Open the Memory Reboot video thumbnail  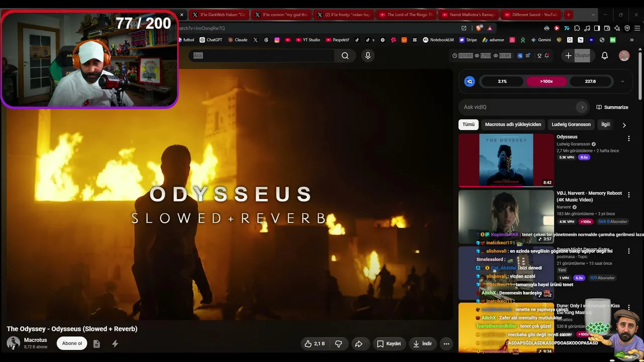click(x=506, y=217)
